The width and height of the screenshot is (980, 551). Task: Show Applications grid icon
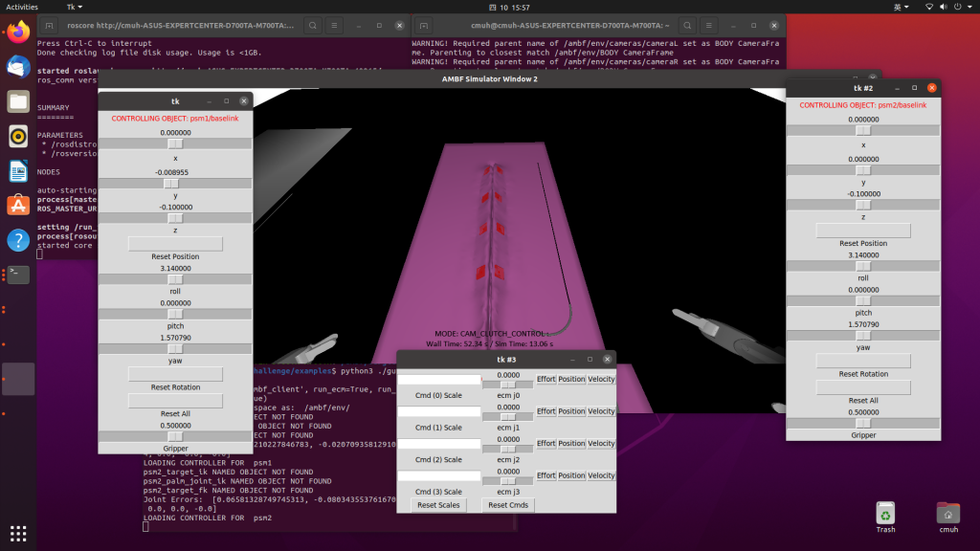pos(18,534)
